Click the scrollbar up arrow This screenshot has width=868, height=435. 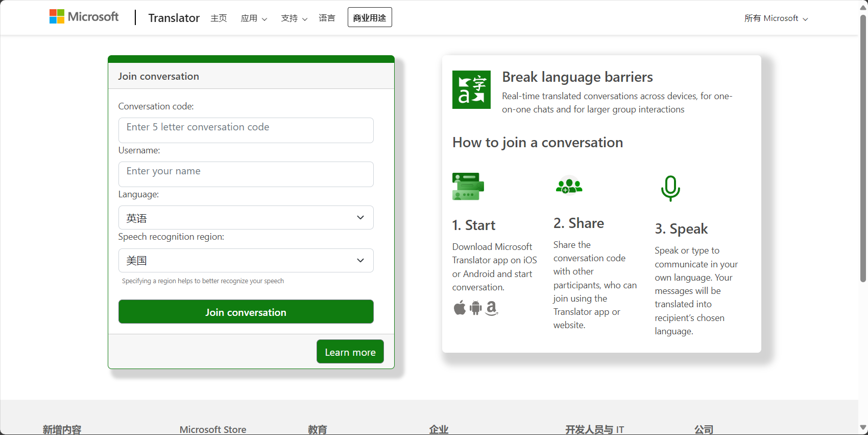click(863, 8)
